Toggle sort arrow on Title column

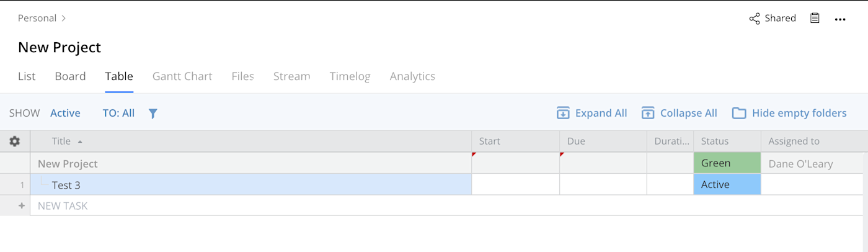pos(80,142)
